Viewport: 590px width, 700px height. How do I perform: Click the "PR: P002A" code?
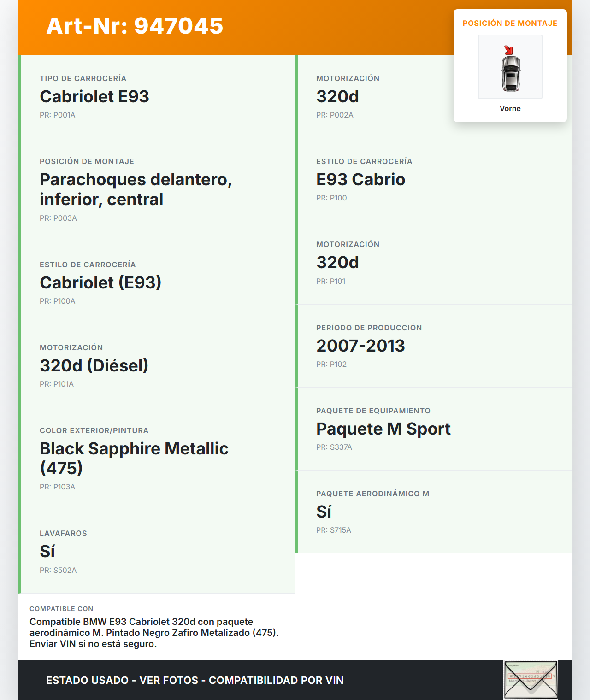click(335, 115)
